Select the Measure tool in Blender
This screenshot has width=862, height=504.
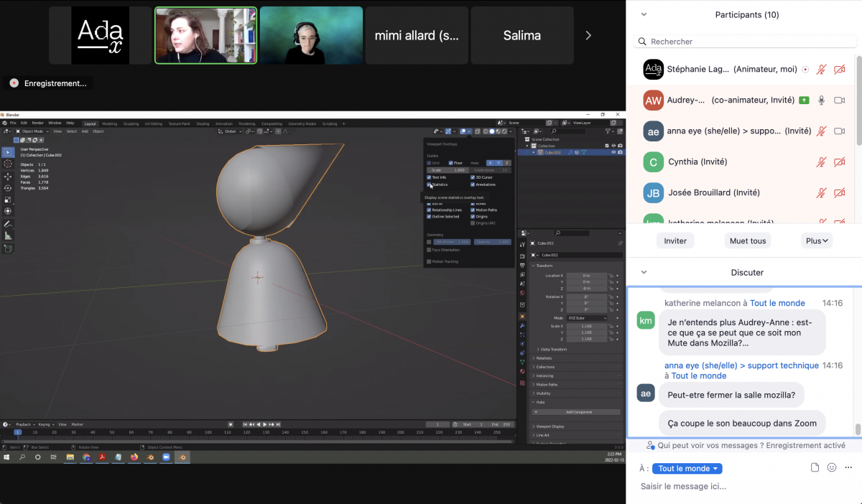[8, 235]
